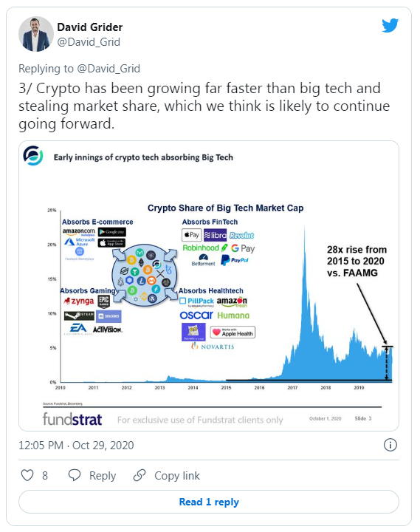Open the Crypto Share chart image

(x=209, y=286)
